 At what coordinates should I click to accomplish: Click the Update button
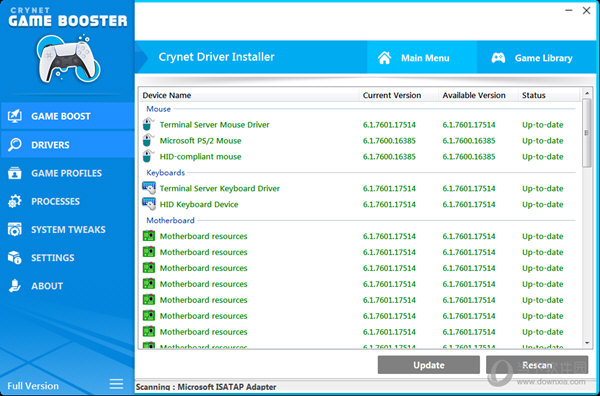[429, 365]
